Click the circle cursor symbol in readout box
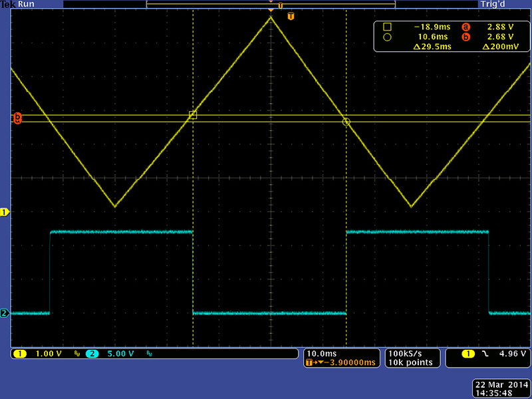This screenshot has height=399, width=532. 387,37
